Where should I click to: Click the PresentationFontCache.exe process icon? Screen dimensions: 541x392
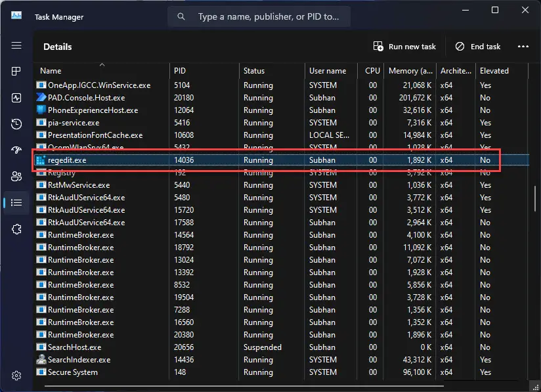(41, 135)
